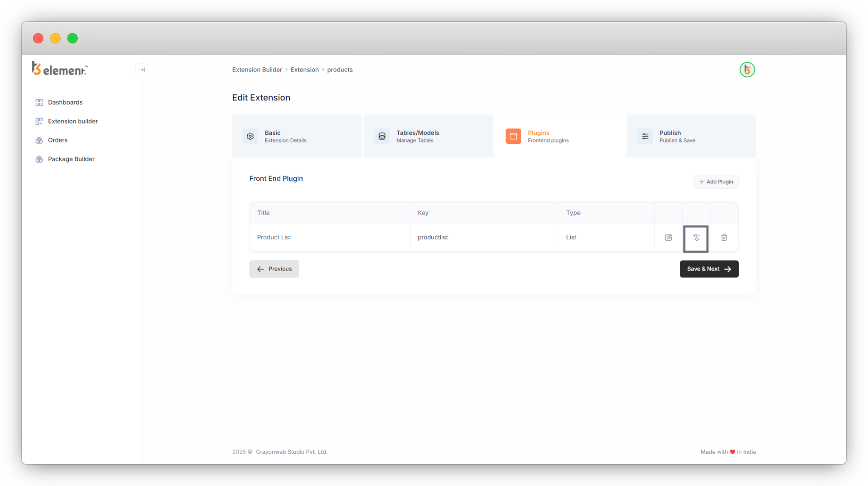The width and height of the screenshot is (868, 486).
Task: Click the Add Plugin button
Action: pos(716,182)
